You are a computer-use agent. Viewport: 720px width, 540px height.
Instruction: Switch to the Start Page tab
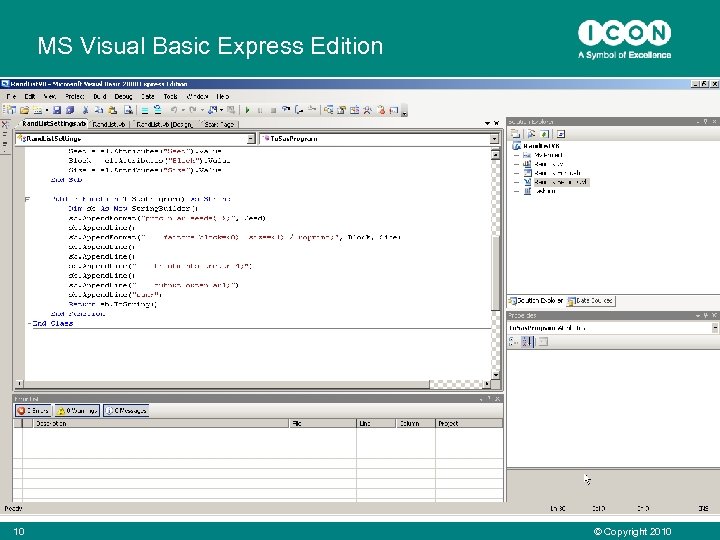point(219,124)
